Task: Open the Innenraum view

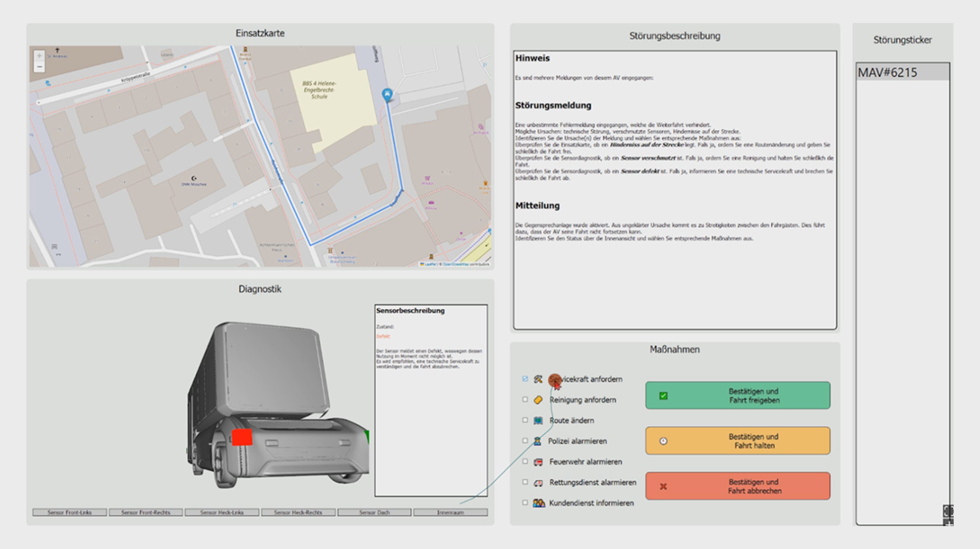Action: pyautogui.click(x=451, y=512)
